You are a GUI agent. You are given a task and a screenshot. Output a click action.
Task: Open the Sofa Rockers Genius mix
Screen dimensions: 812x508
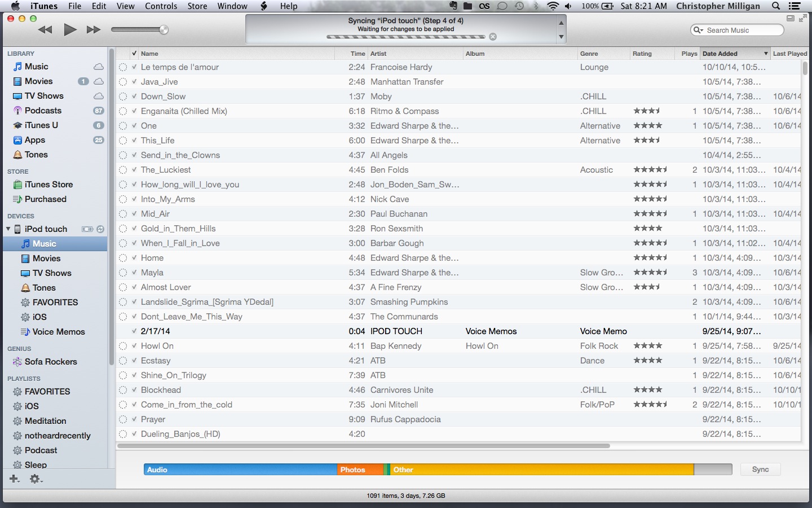pyautogui.click(x=51, y=362)
